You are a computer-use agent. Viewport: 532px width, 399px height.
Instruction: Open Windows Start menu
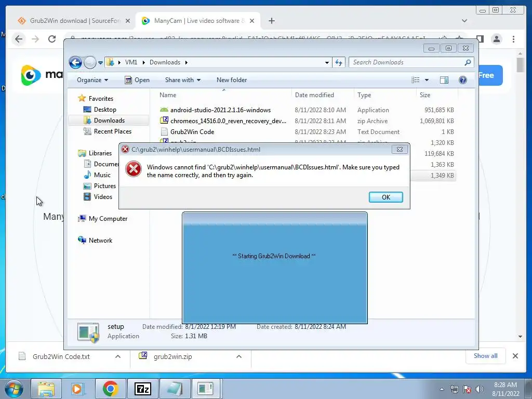14,389
